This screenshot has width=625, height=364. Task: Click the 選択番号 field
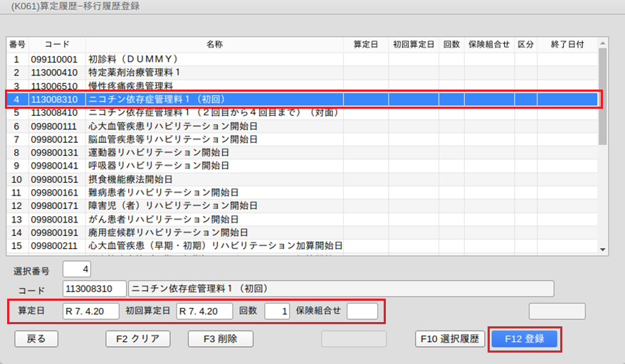coord(77,269)
